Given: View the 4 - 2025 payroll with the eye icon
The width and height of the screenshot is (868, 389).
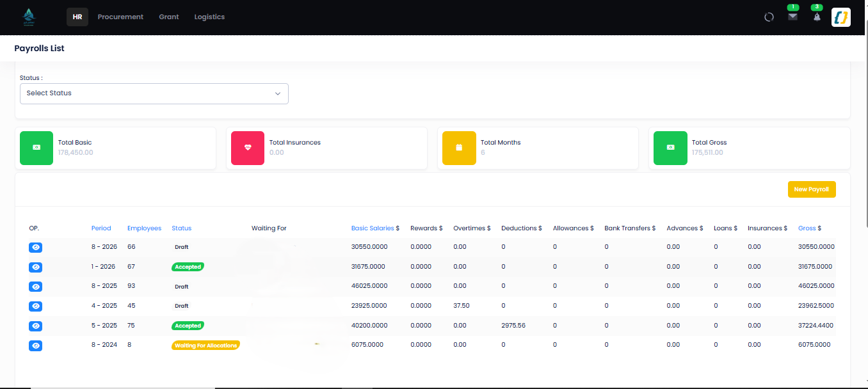Looking at the screenshot, I should coord(36,306).
